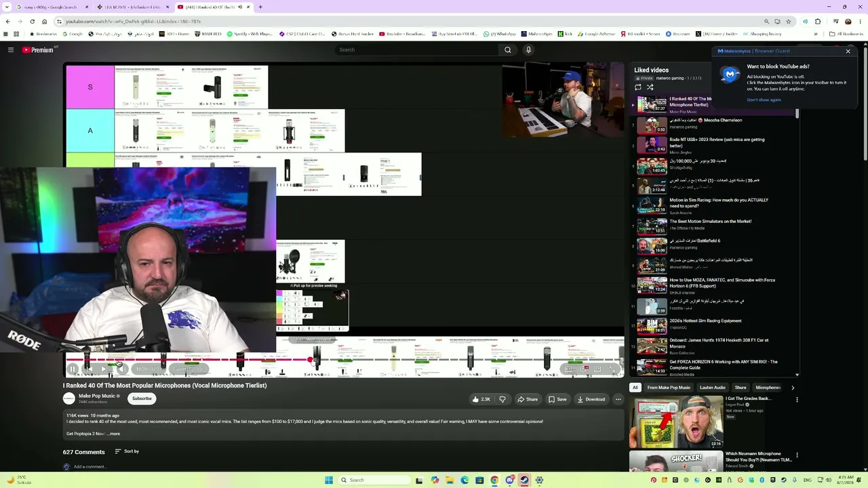Toggle loop playlist in Liked videos
This screenshot has height=488, width=868.
(637, 87)
